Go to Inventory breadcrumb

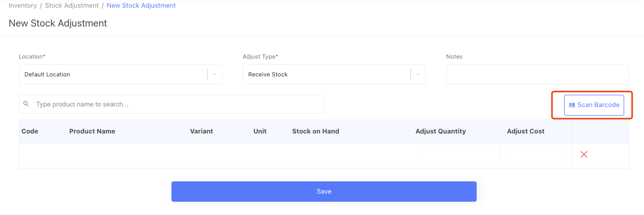click(x=22, y=6)
